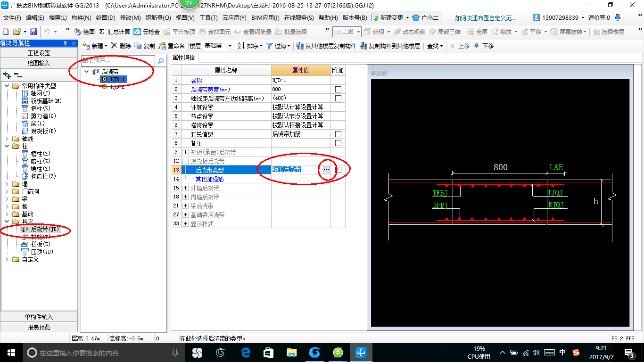Click 复制构件到其他楼层 button
The width and height of the screenshot is (644, 362).
(390, 46)
